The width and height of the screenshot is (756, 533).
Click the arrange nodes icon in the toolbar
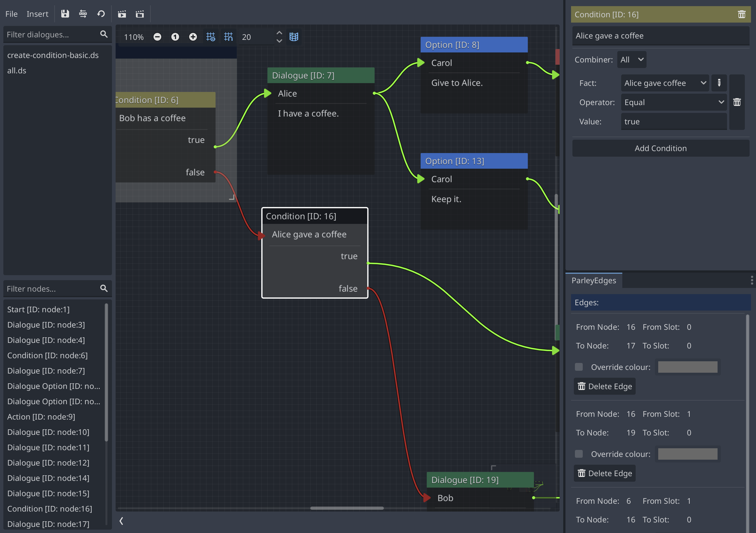point(83,14)
